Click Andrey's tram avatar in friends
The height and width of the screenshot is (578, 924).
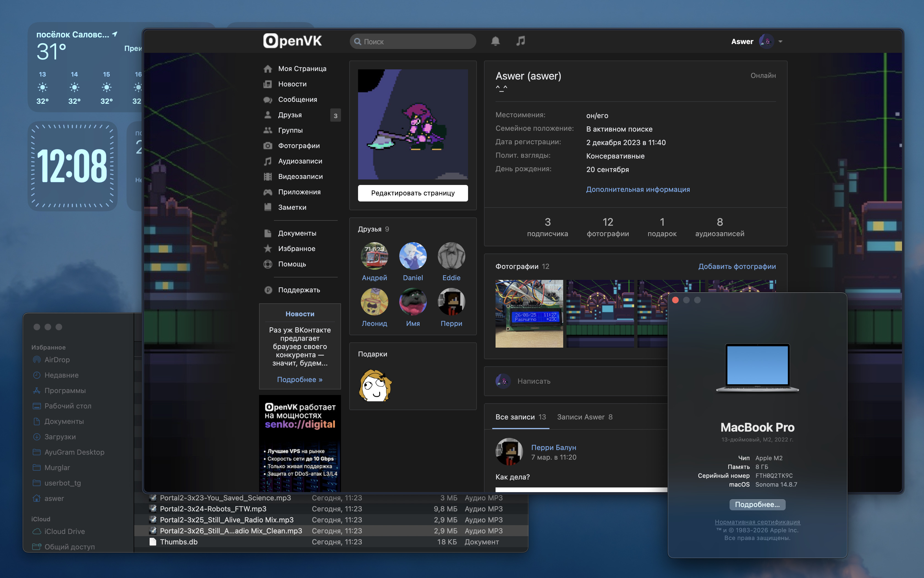pyautogui.click(x=374, y=256)
